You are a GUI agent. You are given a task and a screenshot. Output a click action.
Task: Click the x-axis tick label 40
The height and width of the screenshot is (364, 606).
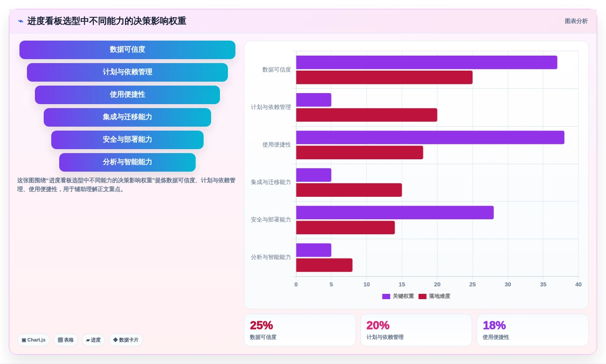[578, 285]
